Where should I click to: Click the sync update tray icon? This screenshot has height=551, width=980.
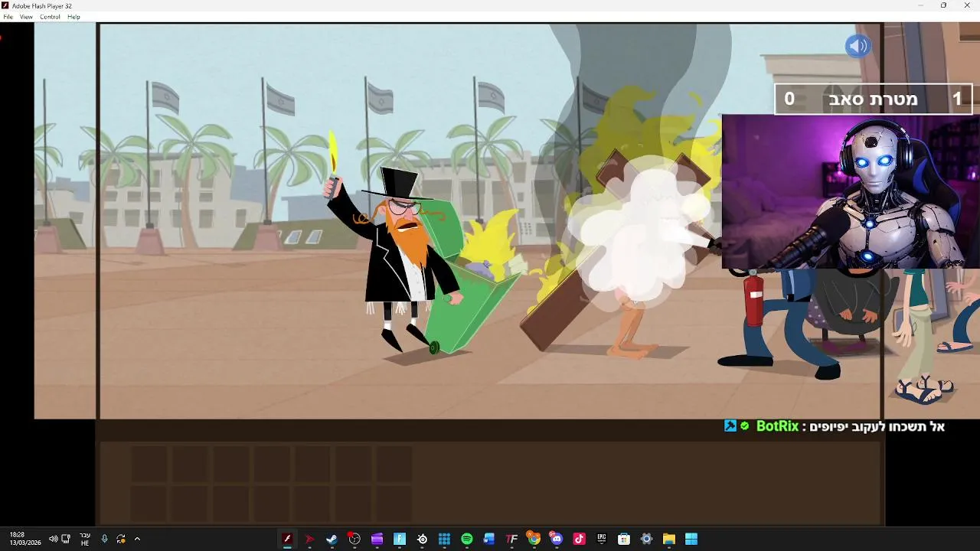click(x=121, y=539)
